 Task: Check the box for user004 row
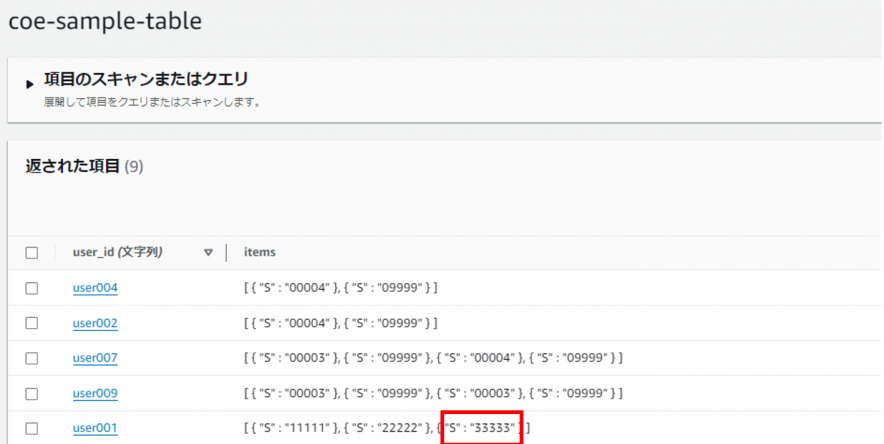tap(31, 288)
